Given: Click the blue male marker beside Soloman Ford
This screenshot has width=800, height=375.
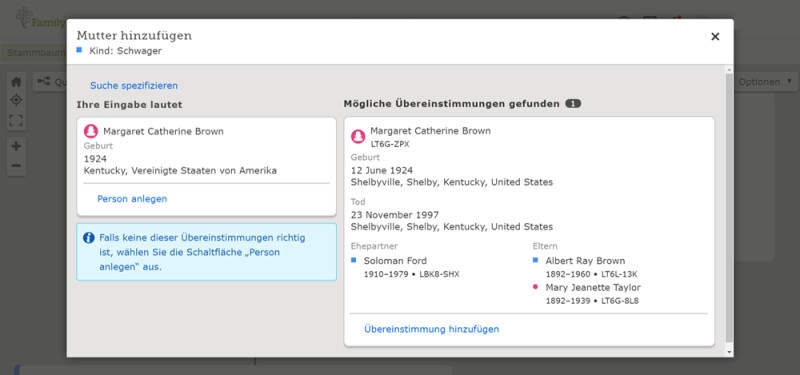Looking at the screenshot, I should [353, 260].
